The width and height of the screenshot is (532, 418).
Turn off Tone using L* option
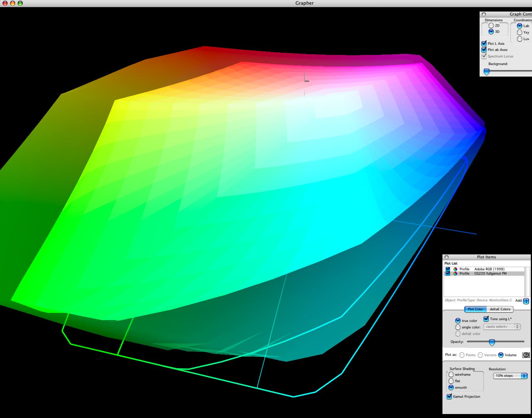point(486,319)
